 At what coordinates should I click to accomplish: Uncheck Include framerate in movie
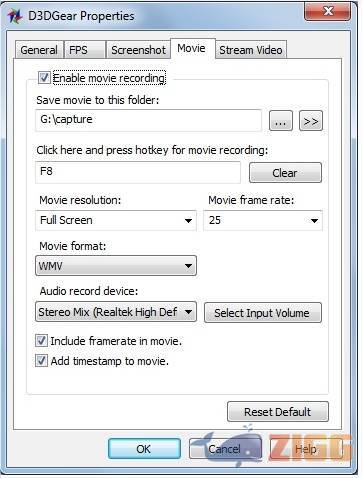(41, 341)
